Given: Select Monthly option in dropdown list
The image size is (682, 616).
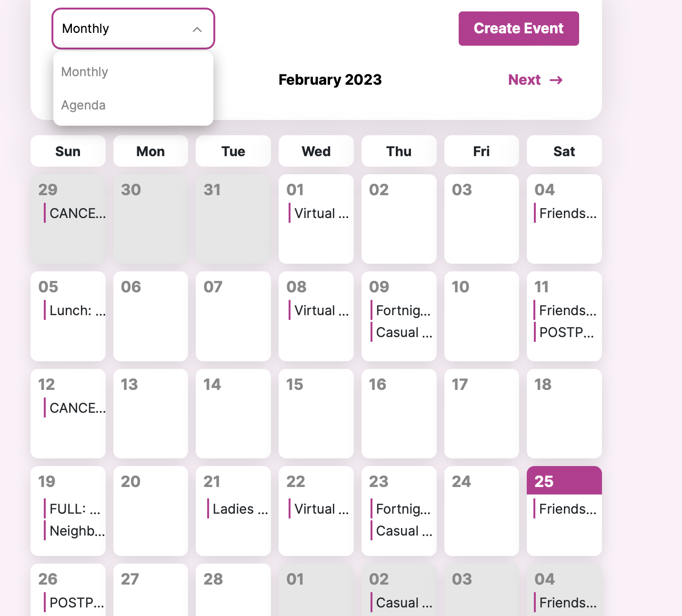Looking at the screenshot, I should pos(85,72).
